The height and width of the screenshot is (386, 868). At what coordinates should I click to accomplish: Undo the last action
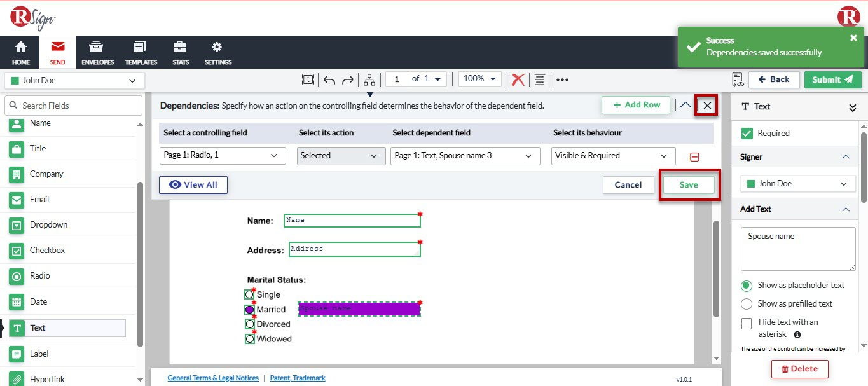click(329, 79)
